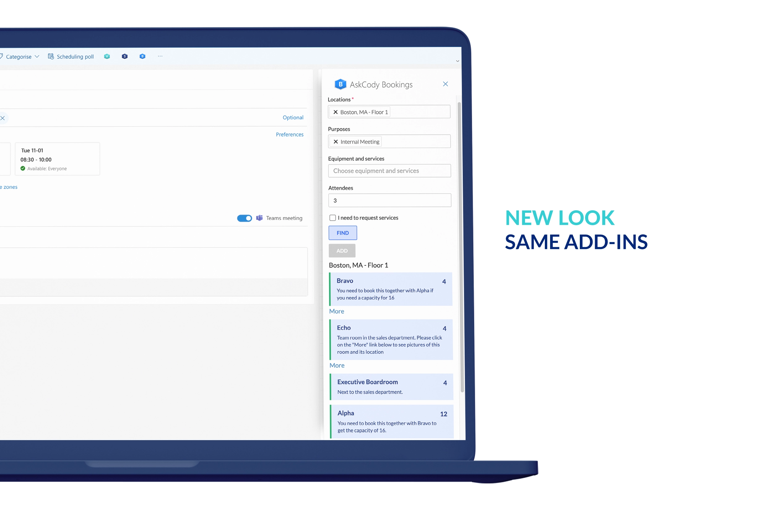Select the Tue 11-01 08:30 - 10:00 time suggestion
Image resolution: width=773 pixels, height=532 pixels.
pyautogui.click(x=57, y=159)
